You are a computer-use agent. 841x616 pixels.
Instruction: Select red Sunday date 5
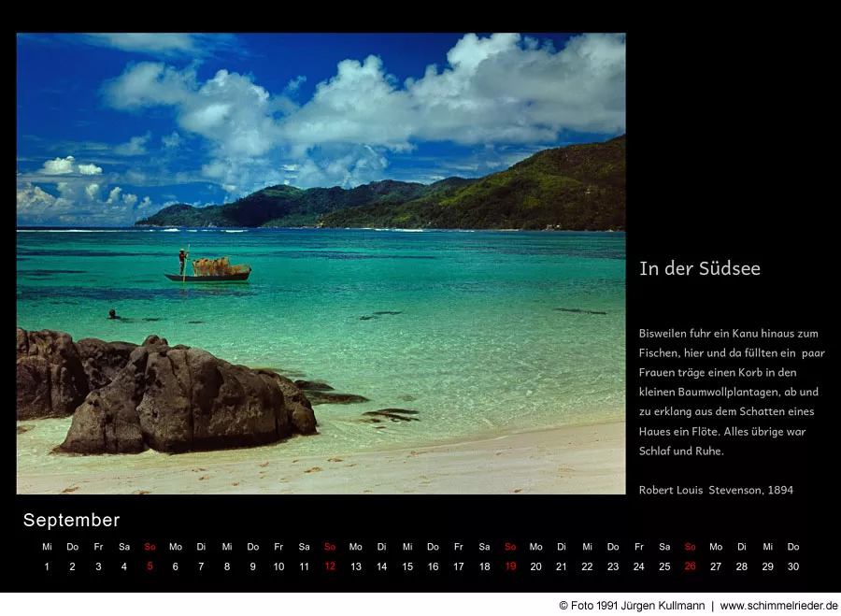(x=150, y=566)
